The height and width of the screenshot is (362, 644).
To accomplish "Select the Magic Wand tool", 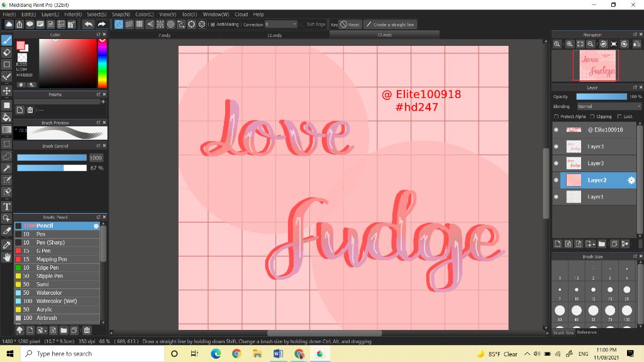I will (6, 168).
